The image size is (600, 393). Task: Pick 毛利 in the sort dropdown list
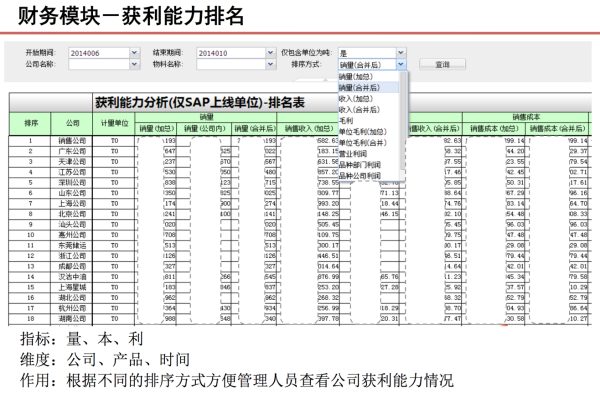click(346, 121)
